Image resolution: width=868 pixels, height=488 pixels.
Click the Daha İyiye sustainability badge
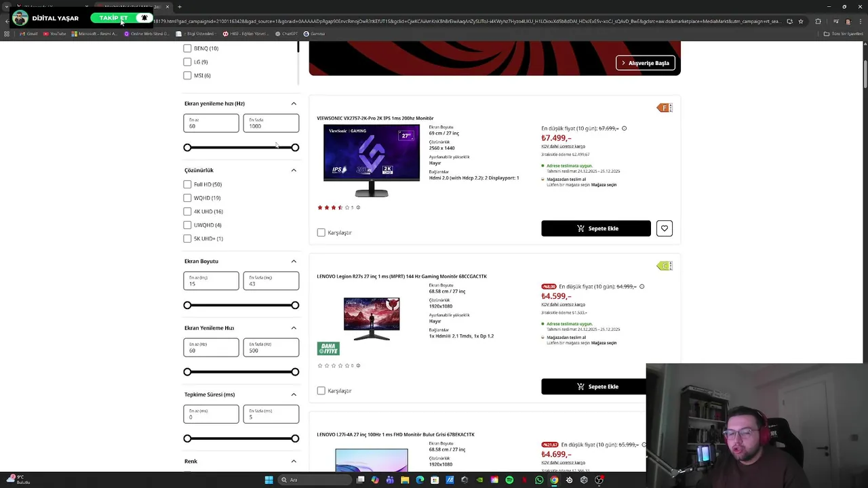tap(328, 348)
